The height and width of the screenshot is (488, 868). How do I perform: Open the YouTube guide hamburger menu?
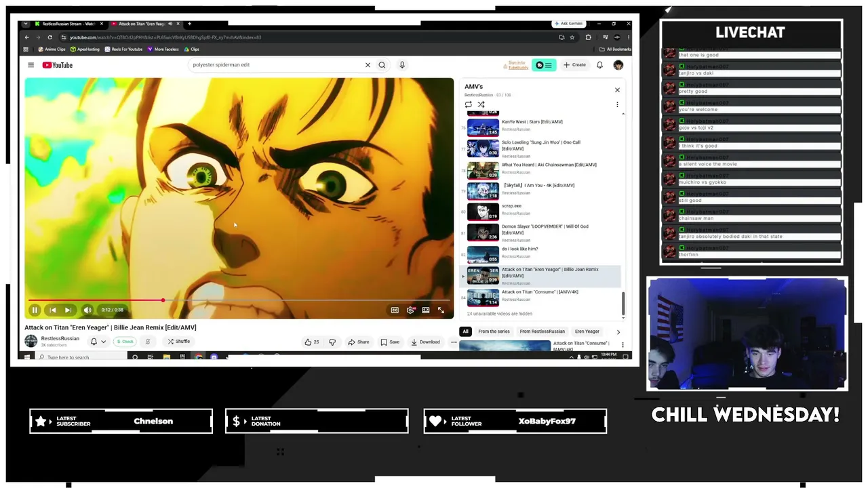pos(31,65)
